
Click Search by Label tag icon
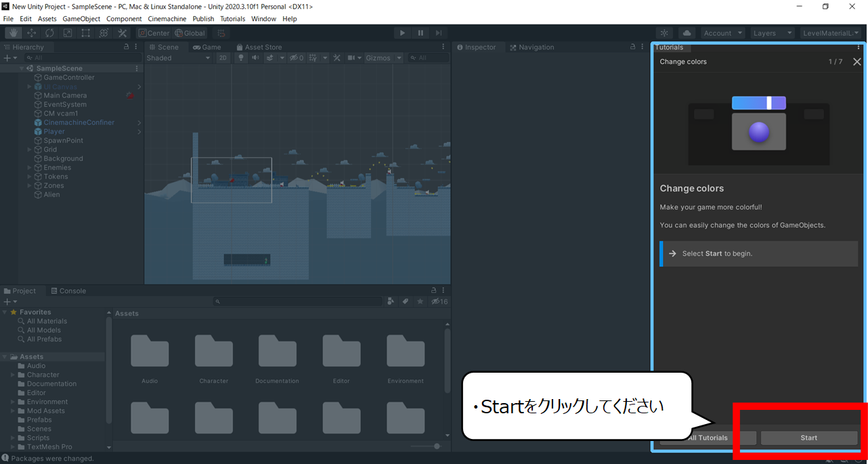[406, 302]
